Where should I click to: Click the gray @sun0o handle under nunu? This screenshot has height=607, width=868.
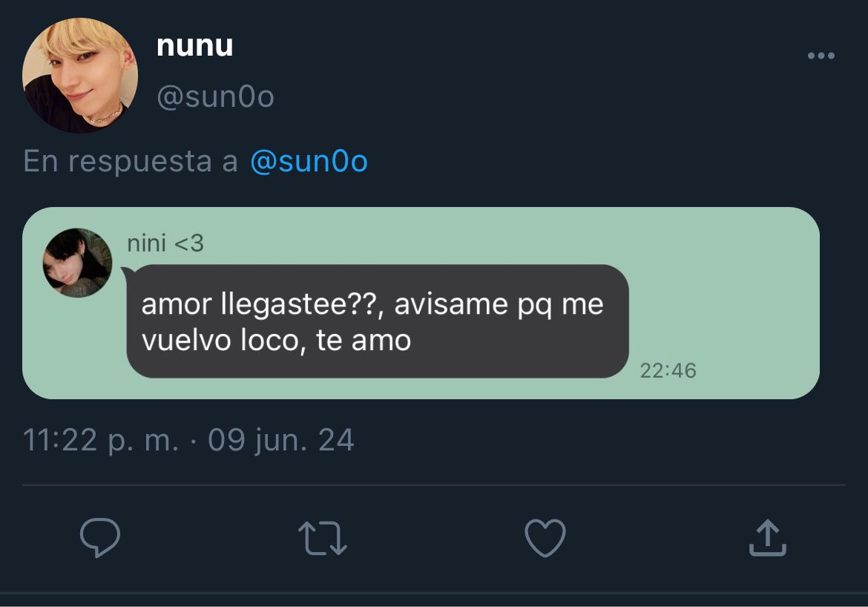coord(215,97)
